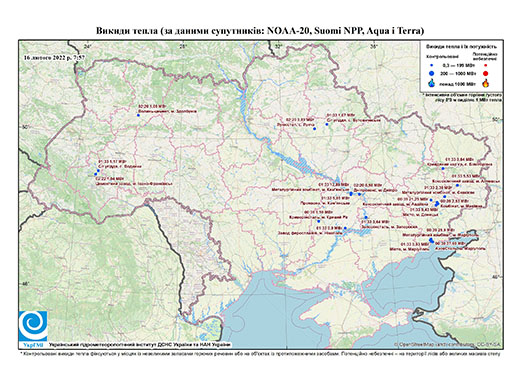Click the small blue dot legend symbol
The image size is (520, 368).
coord(432,65)
